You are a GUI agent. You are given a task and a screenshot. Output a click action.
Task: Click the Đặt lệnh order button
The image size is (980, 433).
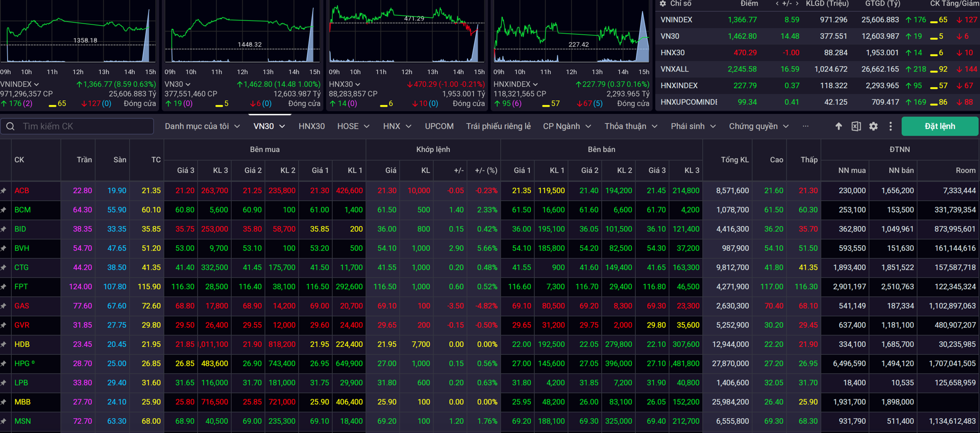(x=940, y=126)
